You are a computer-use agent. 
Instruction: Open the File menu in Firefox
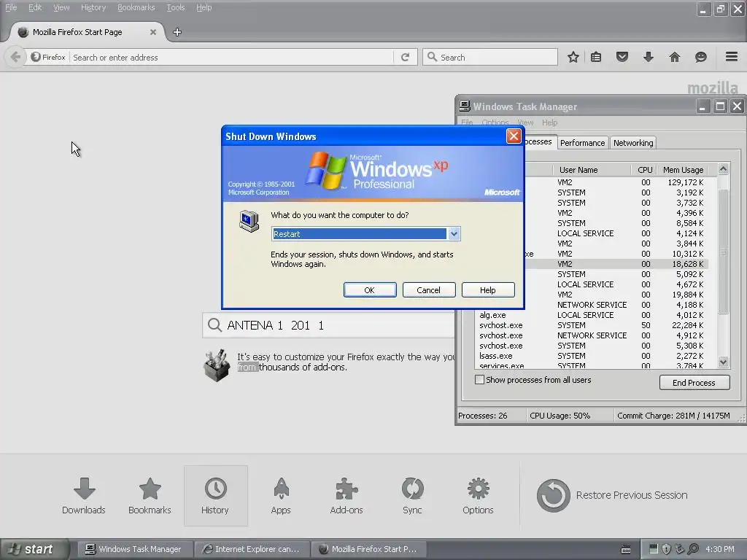[11, 7]
